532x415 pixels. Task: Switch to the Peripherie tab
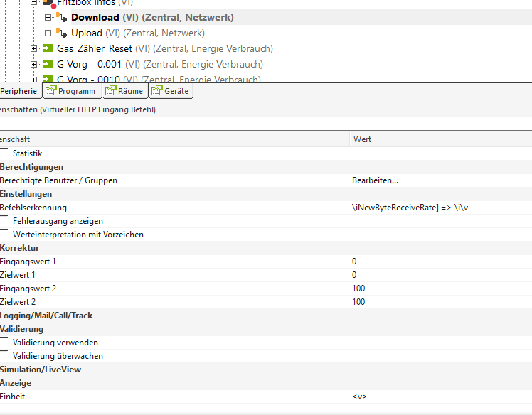pos(18,91)
